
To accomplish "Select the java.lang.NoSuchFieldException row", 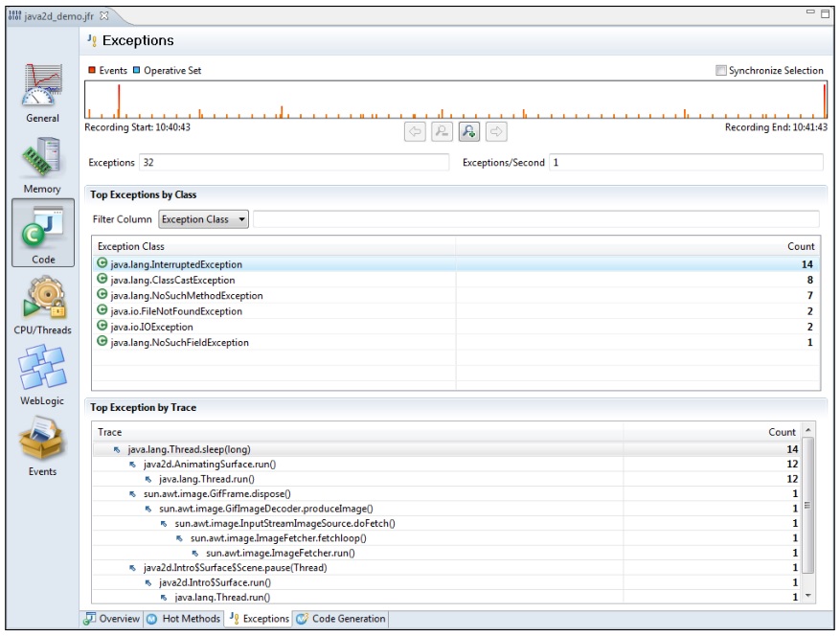I will pos(456,342).
